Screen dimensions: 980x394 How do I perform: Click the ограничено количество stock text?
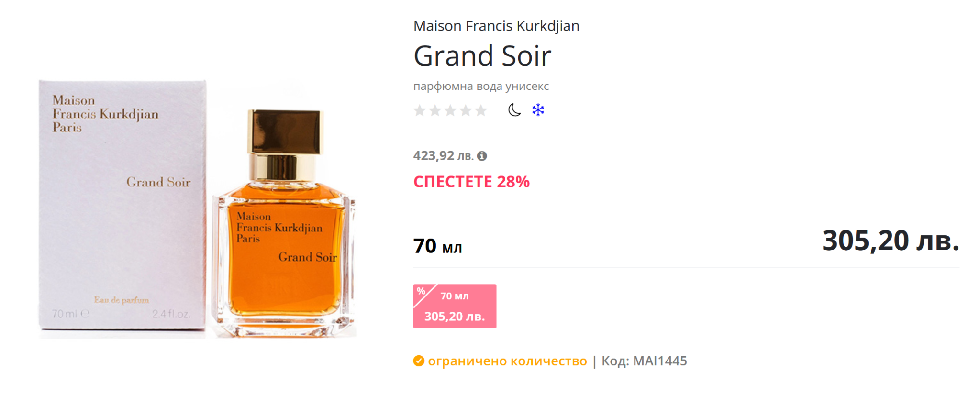[507, 361]
